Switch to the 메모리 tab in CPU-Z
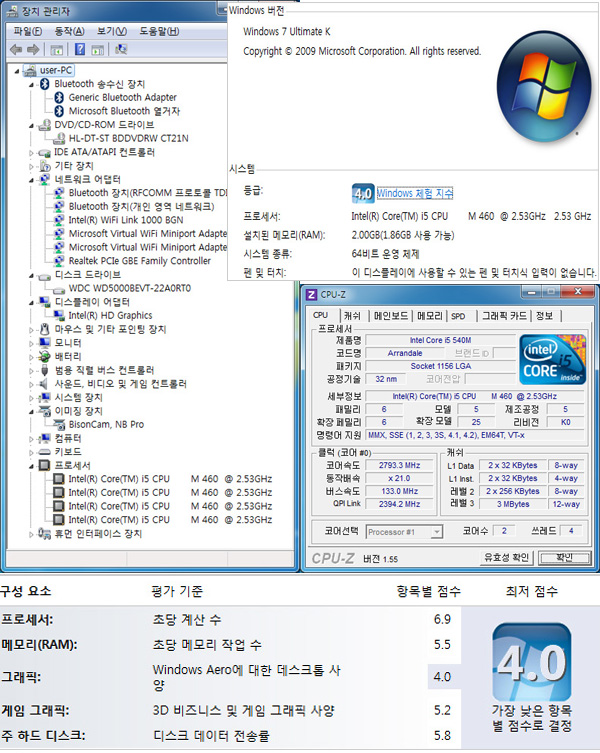Viewport: 600px width, 753px height. point(429,316)
